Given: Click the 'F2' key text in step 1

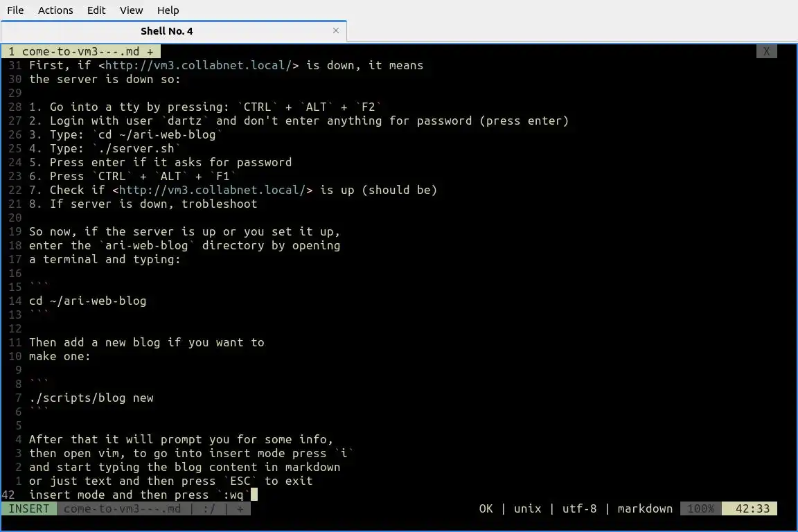Looking at the screenshot, I should click(x=368, y=107).
